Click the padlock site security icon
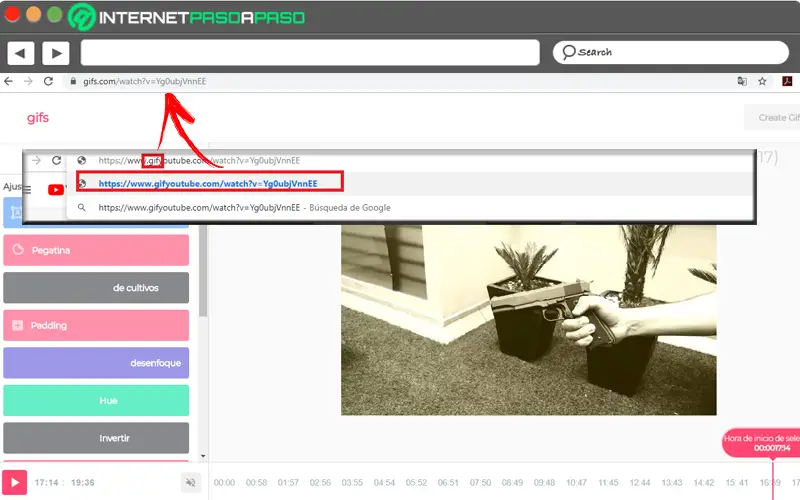Screen dimensions: 800x500 73,81
